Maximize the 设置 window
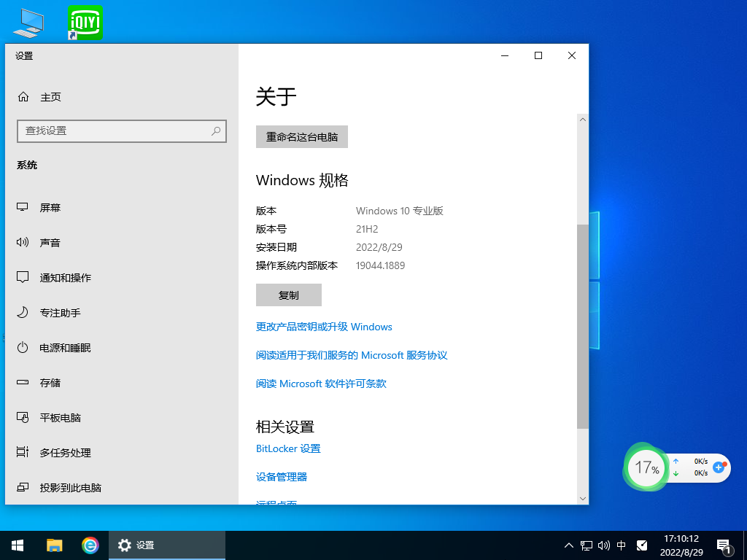The image size is (747, 560). click(538, 55)
